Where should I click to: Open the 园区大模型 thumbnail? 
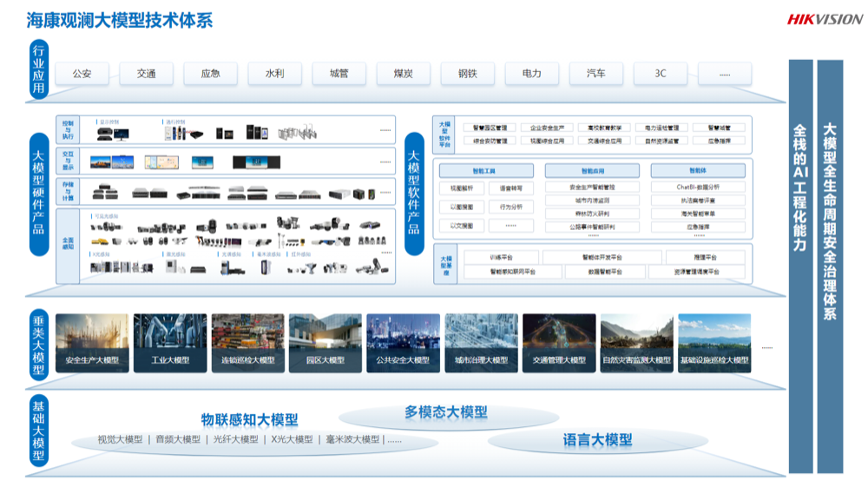coord(325,343)
